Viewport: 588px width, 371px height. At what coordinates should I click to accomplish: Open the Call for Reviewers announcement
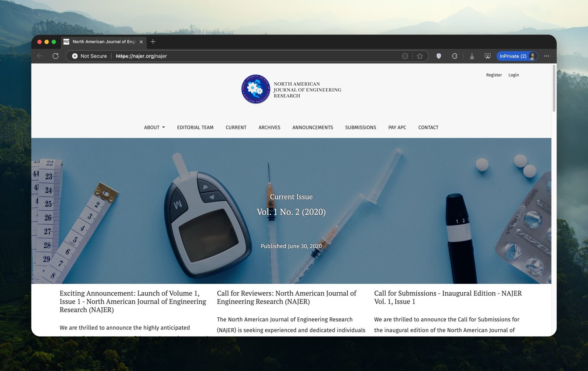(286, 297)
